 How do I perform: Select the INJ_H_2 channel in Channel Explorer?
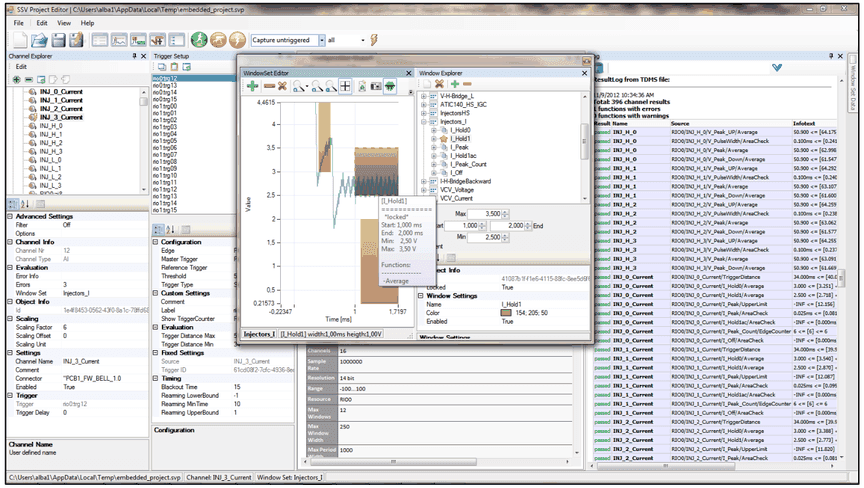pyautogui.click(x=51, y=143)
